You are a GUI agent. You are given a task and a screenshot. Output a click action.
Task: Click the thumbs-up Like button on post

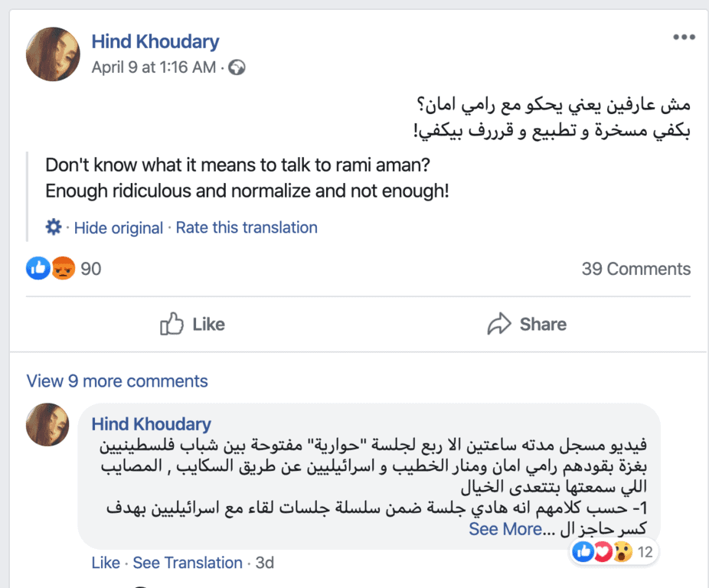192,324
